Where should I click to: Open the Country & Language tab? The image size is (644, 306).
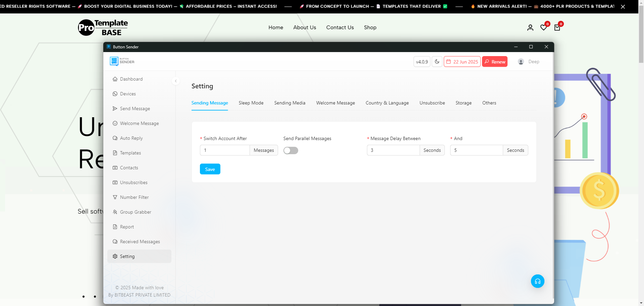tap(387, 103)
